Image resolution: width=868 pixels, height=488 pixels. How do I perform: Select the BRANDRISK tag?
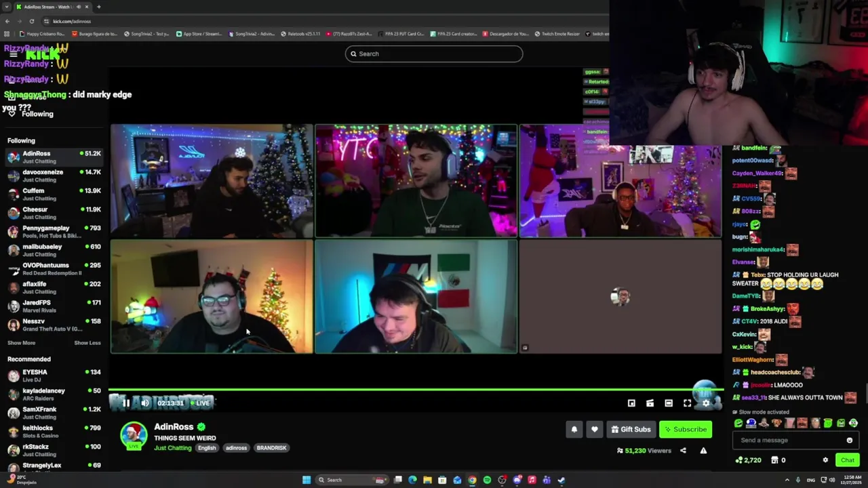[x=271, y=448]
